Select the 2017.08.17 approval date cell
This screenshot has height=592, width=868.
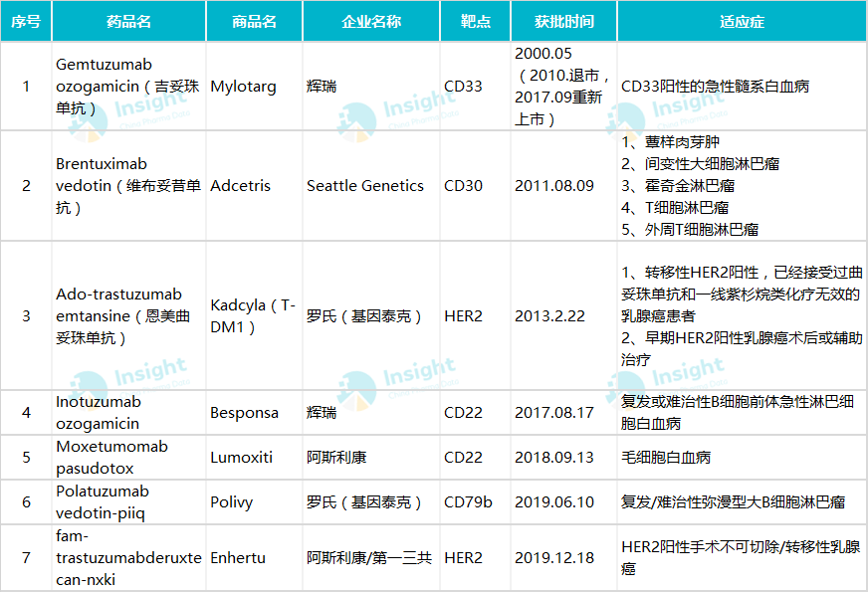point(563,413)
